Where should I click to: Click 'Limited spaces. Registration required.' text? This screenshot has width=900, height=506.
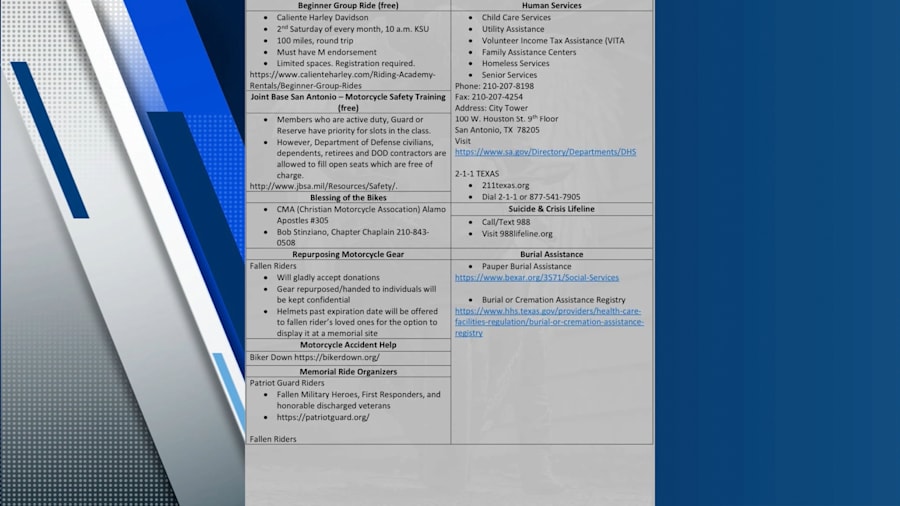346,64
